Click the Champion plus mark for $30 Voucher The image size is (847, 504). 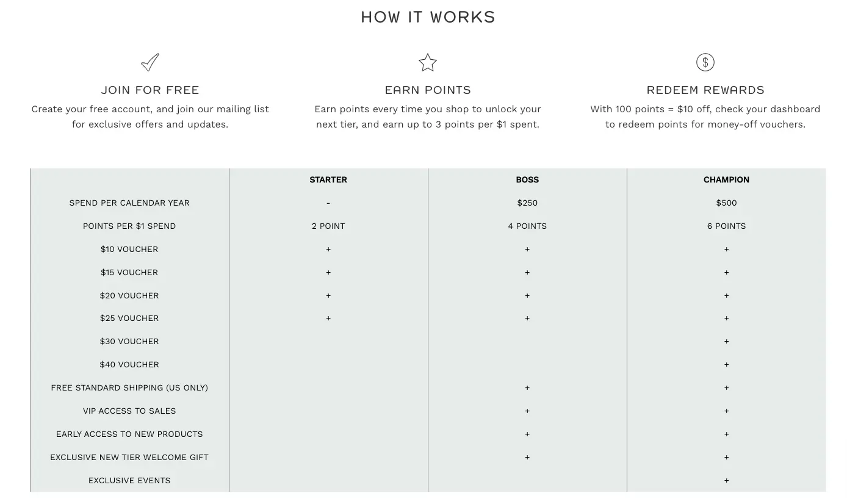726,341
